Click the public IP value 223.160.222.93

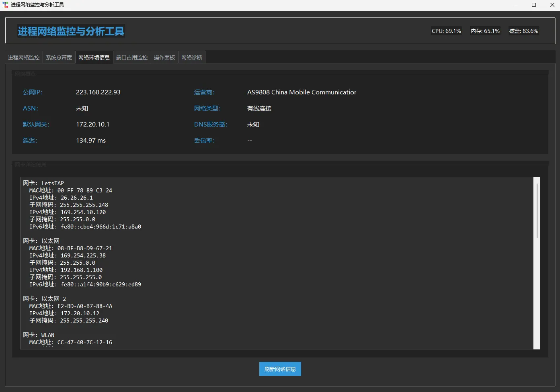click(x=98, y=92)
